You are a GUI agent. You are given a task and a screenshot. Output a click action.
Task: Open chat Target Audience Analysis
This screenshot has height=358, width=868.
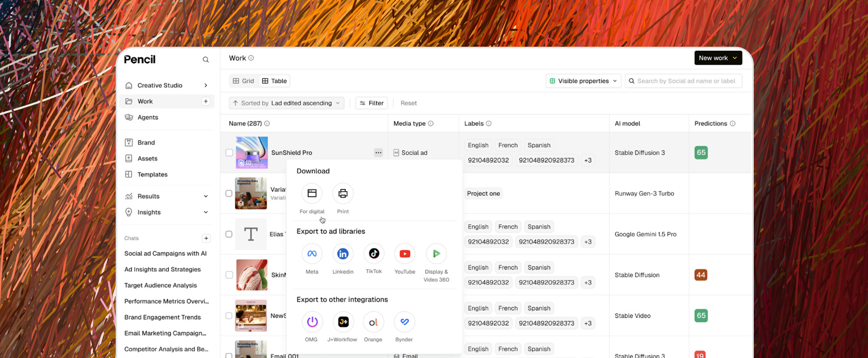[160, 285]
